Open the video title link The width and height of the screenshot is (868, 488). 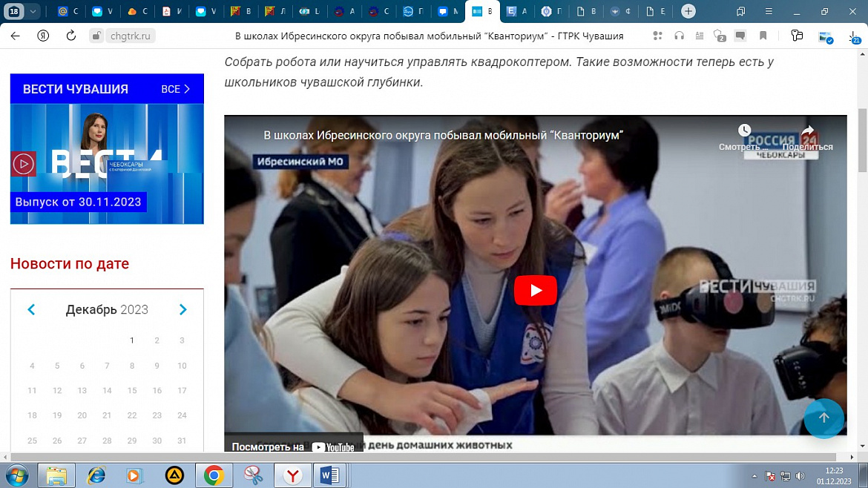pos(444,135)
